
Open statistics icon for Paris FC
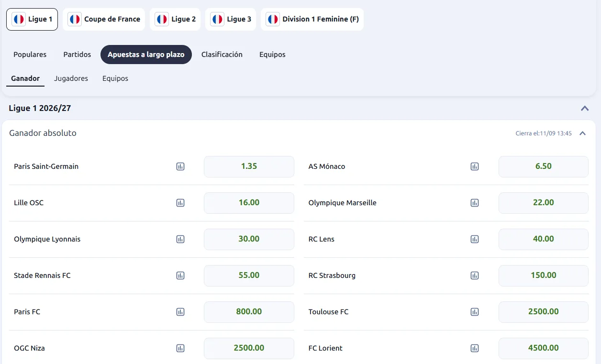tap(180, 312)
